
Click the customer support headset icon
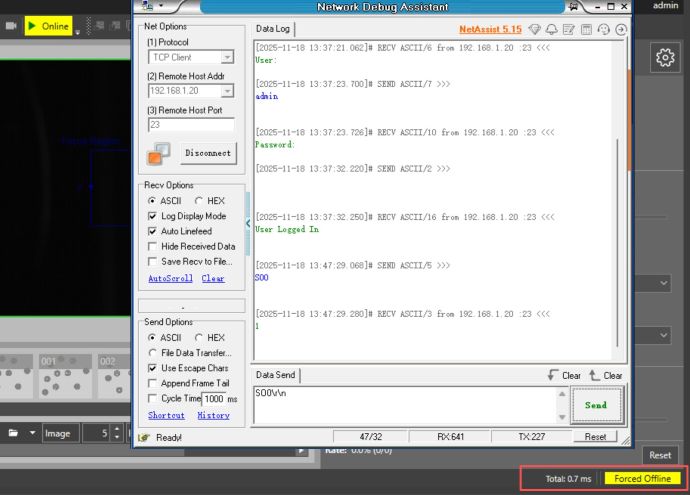pyautogui.click(x=603, y=29)
